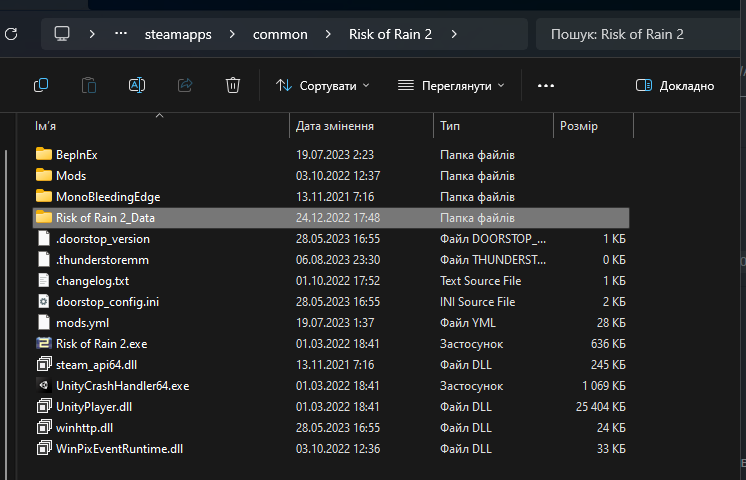Expand the chevron after common
746x480 pixels.
[328, 34]
